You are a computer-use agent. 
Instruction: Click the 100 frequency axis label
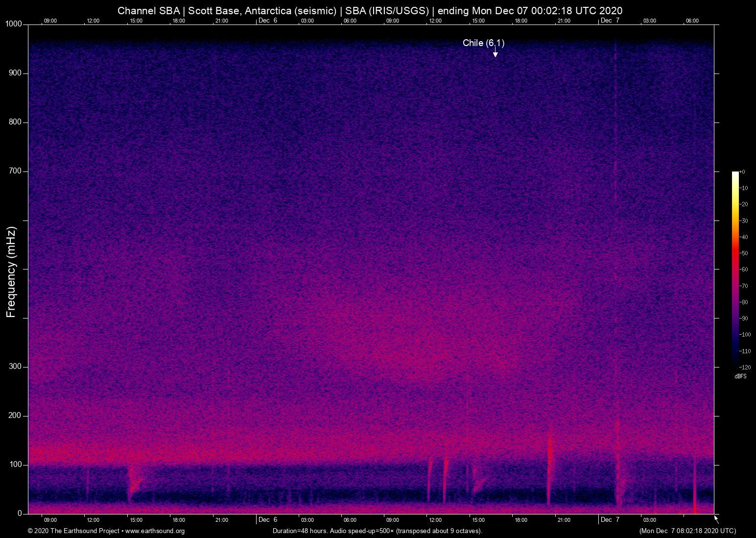coord(15,465)
